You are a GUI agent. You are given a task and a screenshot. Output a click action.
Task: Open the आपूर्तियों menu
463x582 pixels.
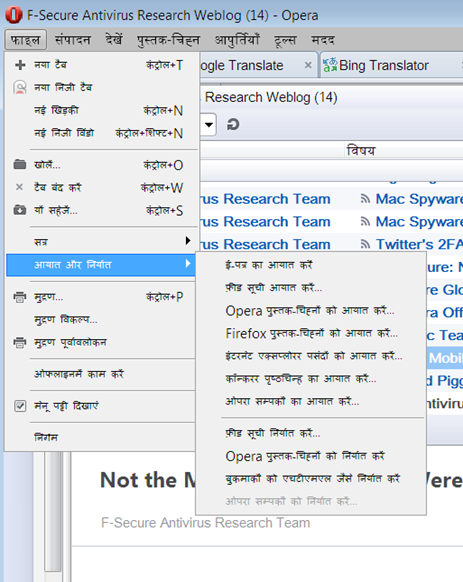tap(237, 39)
